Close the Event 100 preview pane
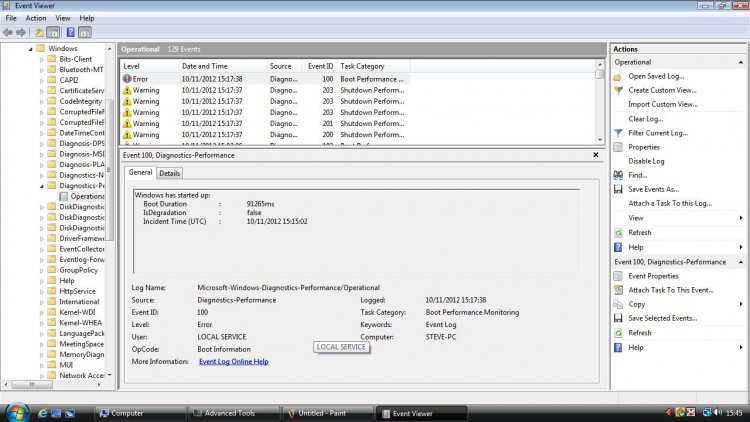Image resolution: width=750 pixels, height=422 pixels. point(596,155)
